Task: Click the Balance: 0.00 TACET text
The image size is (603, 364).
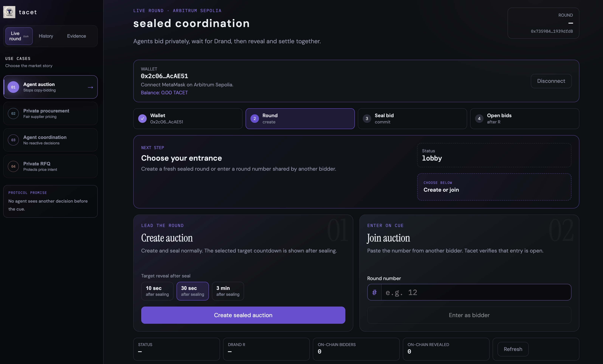Action: tap(164, 93)
